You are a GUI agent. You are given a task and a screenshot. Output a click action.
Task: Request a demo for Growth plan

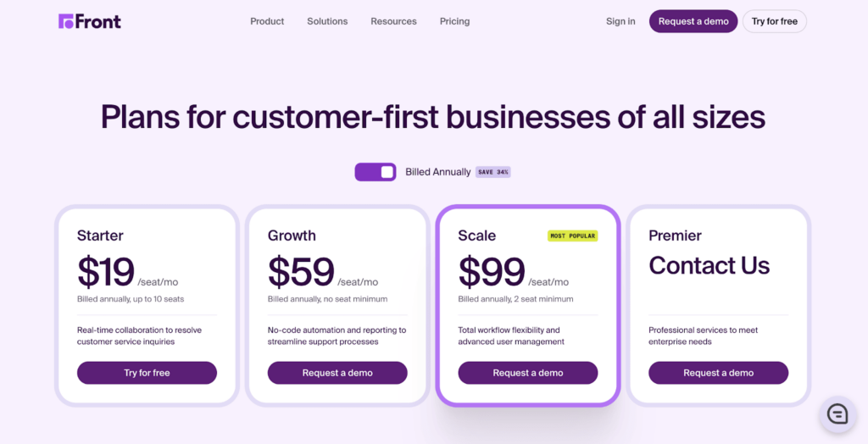pyautogui.click(x=337, y=373)
